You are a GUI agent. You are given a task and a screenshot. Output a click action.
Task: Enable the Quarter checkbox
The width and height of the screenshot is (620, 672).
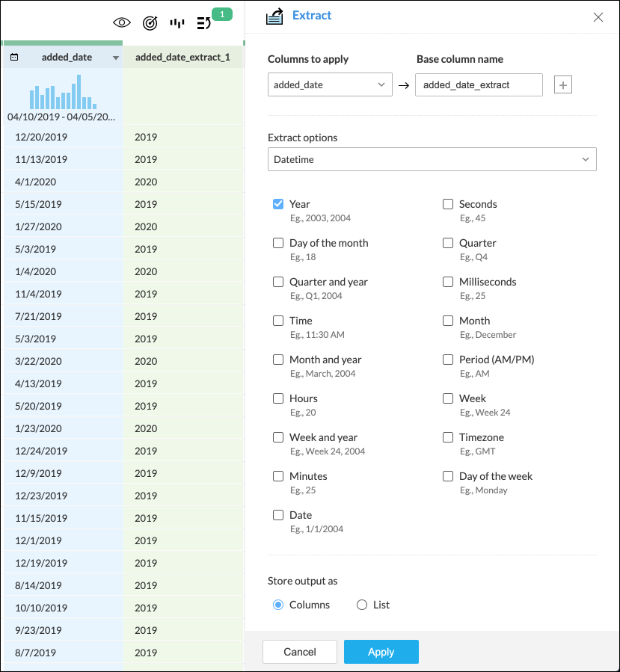(448, 243)
